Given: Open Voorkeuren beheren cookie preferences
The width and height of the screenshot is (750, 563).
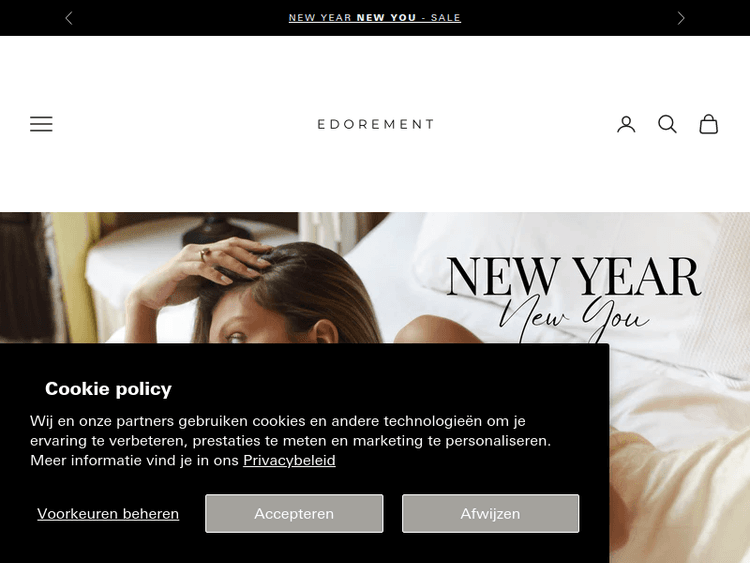Looking at the screenshot, I should coord(108,513).
